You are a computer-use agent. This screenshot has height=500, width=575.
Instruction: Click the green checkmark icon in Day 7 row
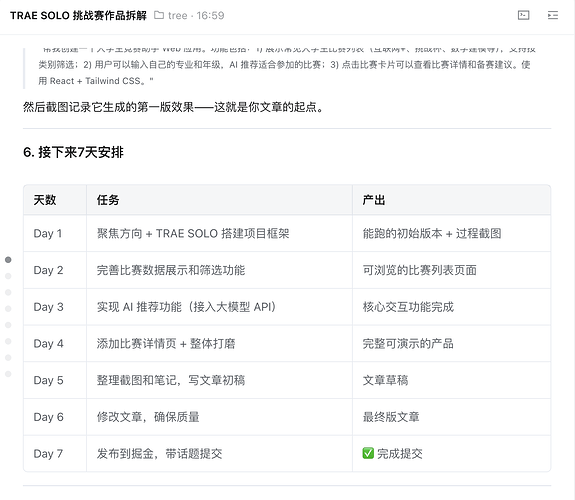[368, 453]
